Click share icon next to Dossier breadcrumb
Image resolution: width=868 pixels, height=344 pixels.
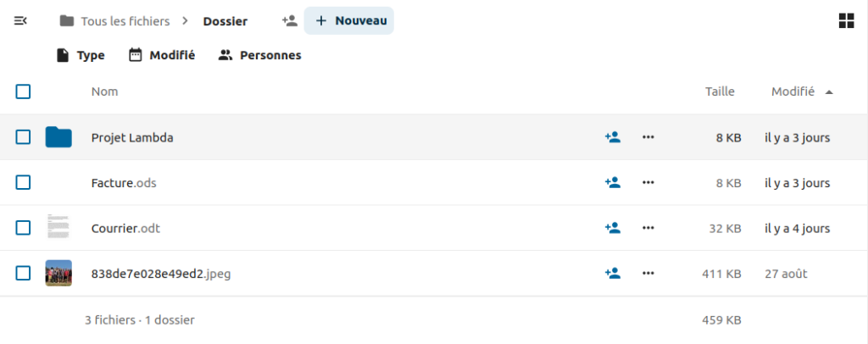click(289, 21)
